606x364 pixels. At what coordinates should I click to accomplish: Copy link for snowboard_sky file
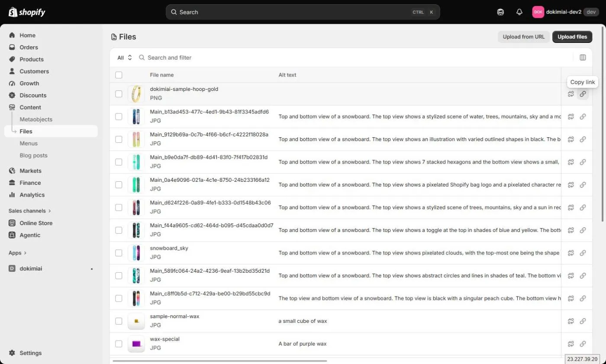[x=583, y=253]
